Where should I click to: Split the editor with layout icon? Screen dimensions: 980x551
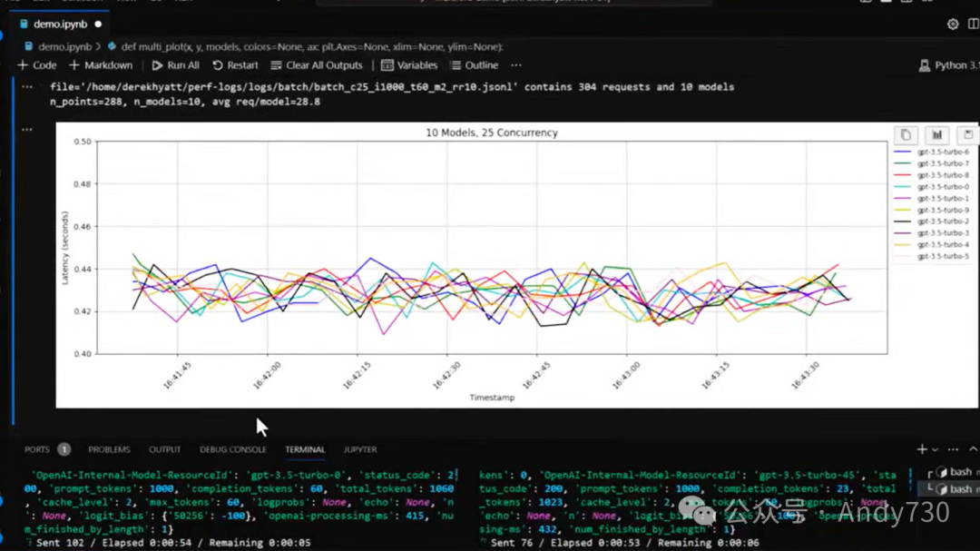click(x=973, y=25)
